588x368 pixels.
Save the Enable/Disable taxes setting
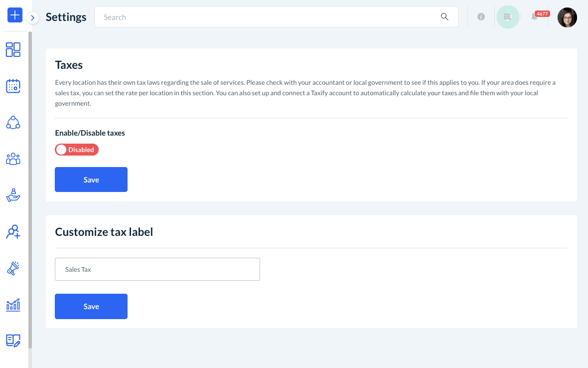(91, 180)
